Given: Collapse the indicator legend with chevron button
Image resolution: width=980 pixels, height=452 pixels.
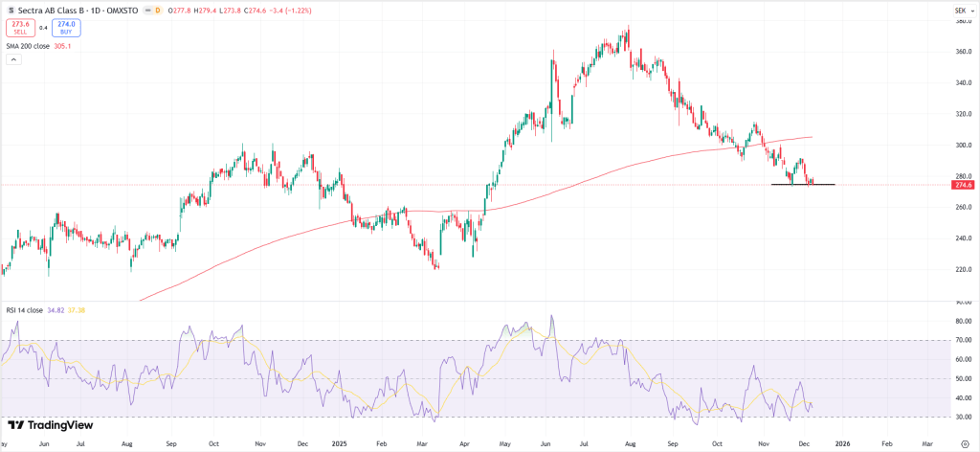Looking at the screenshot, I should [13, 59].
